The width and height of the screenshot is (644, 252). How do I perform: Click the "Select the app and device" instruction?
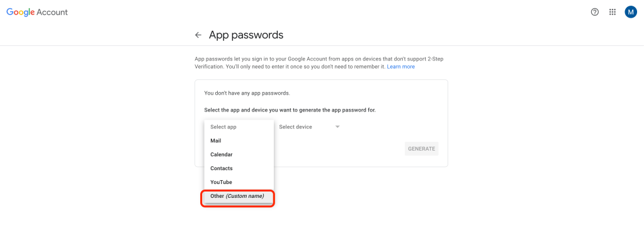coord(290,110)
